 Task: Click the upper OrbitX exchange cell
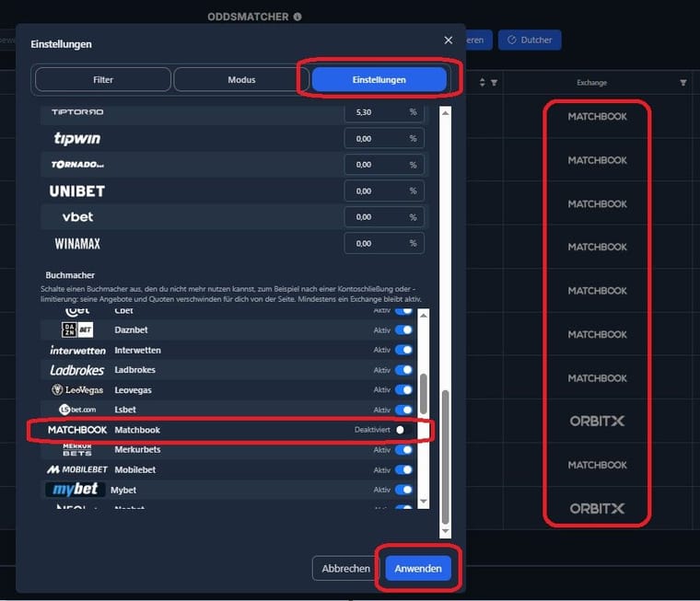tap(597, 422)
